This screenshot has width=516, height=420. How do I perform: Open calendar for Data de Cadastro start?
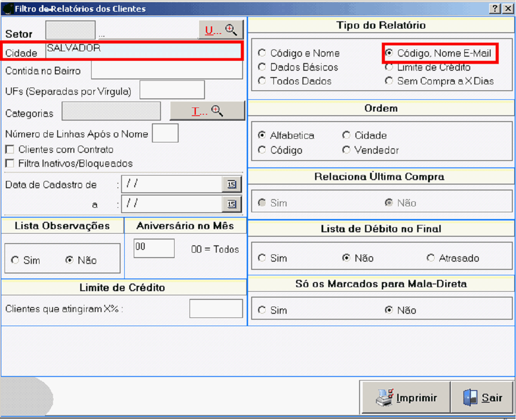coord(232,184)
